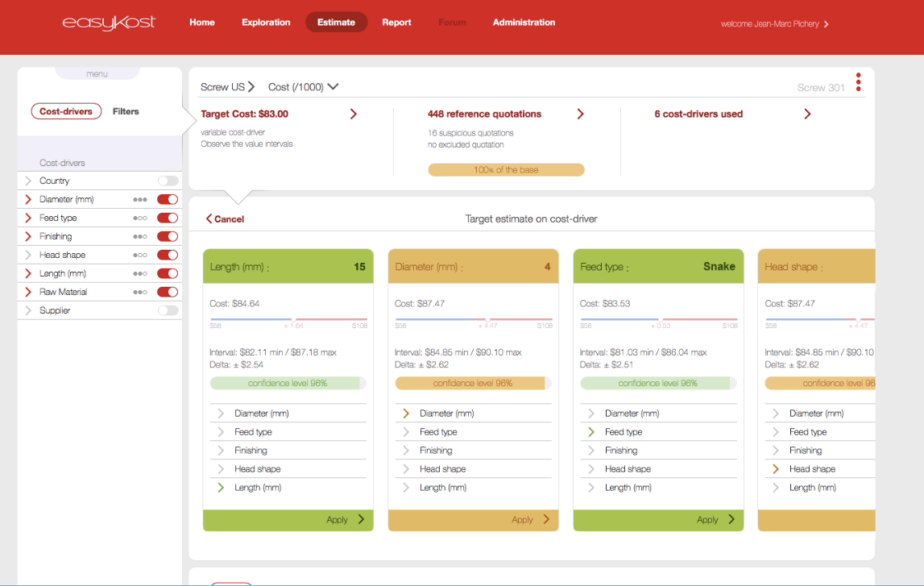The width and height of the screenshot is (924, 586).
Task: Disable the Feed type cost-driver switch
Action: click(x=168, y=218)
